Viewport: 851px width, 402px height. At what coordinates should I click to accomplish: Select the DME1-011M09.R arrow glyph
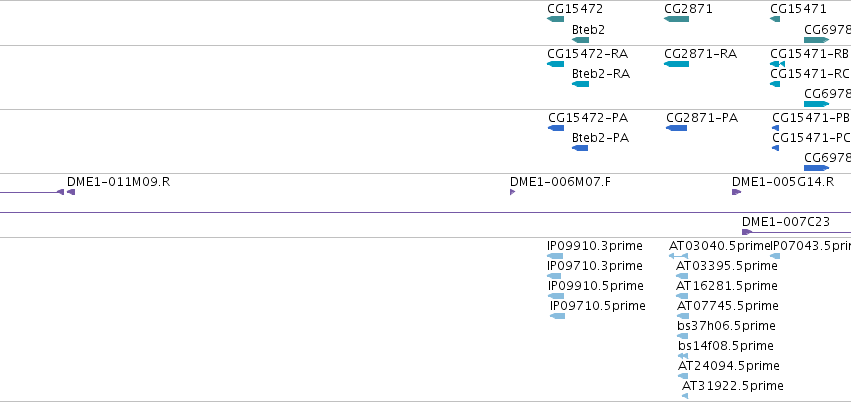(71, 192)
